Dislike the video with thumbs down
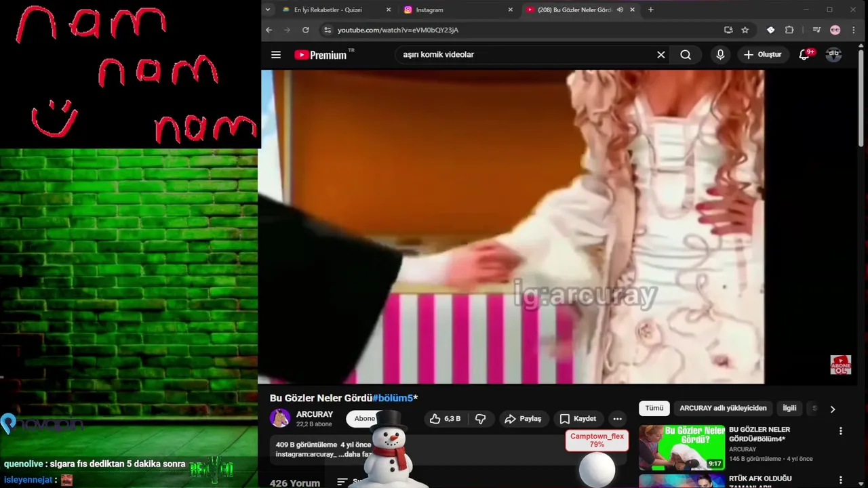This screenshot has width=868, height=488. (x=480, y=419)
